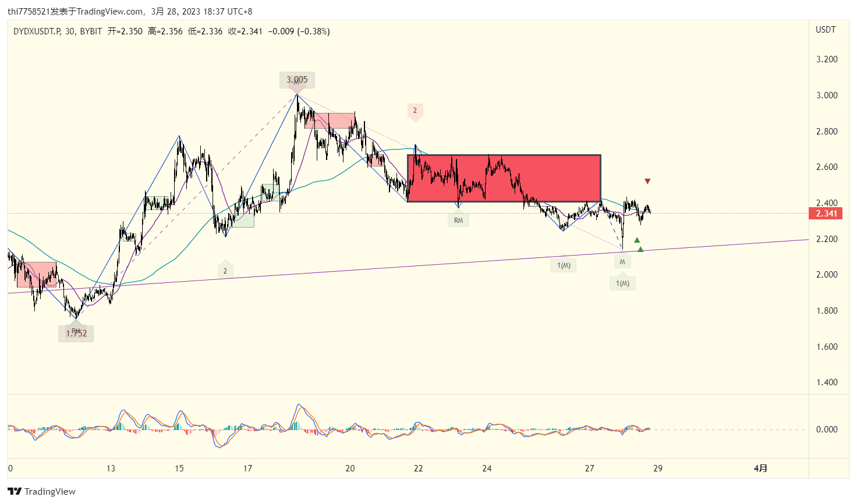857x504 pixels.
Task: Click the thi7758521 publisher header text
Action: click(29, 11)
